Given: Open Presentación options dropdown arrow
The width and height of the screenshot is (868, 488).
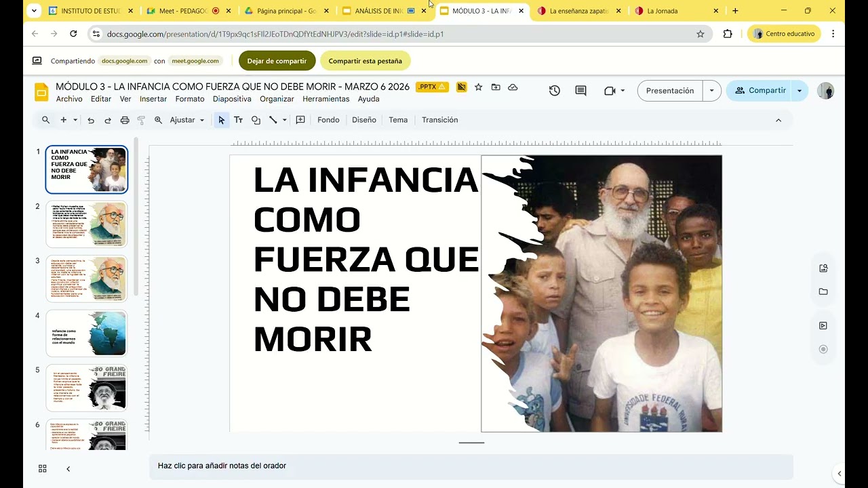Looking at the screenshot, I should pyautogui.click(x=711, y=91).
